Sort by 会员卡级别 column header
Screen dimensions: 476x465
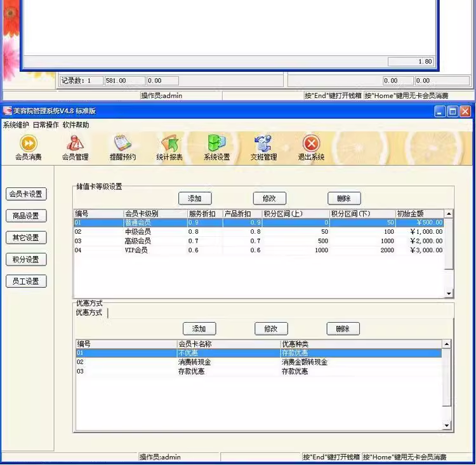click(155, 213)
